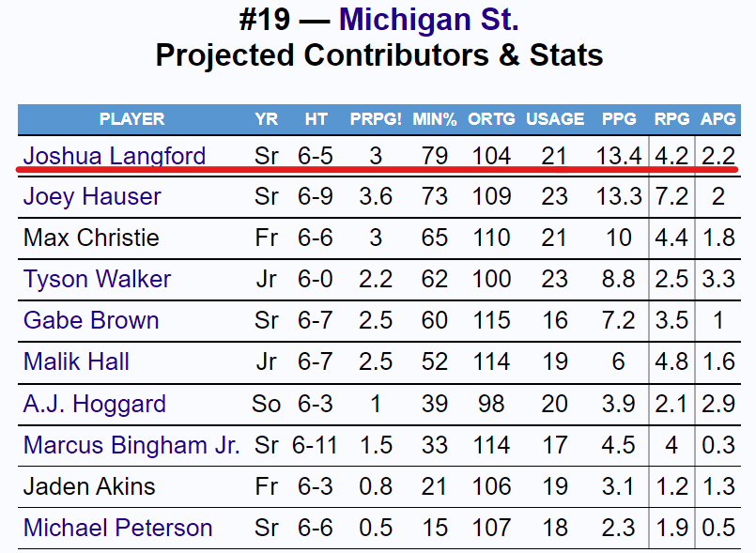This screenshot has height=553, width=756.
Task: Open Malik Hall's player page
Action: 76,362
